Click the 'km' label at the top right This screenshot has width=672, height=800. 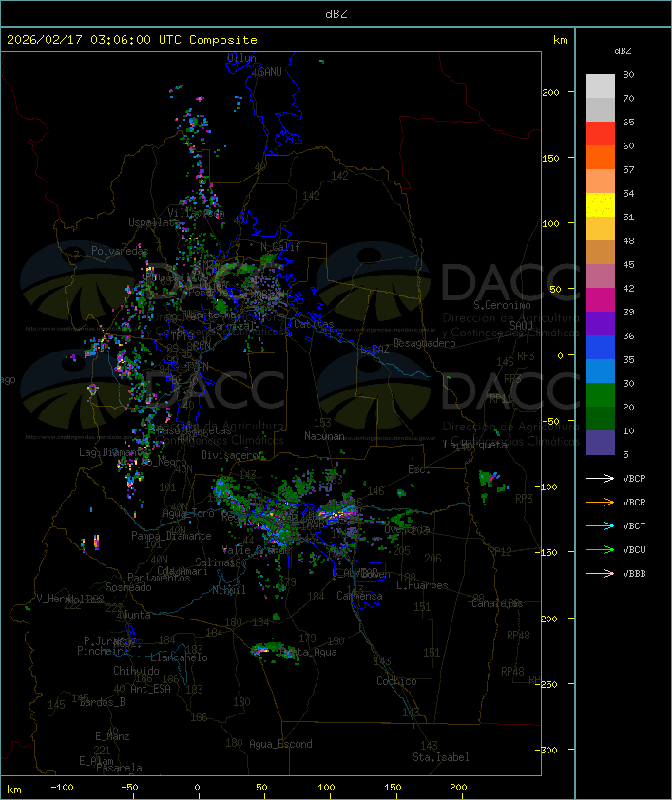(x=560, y=40)
